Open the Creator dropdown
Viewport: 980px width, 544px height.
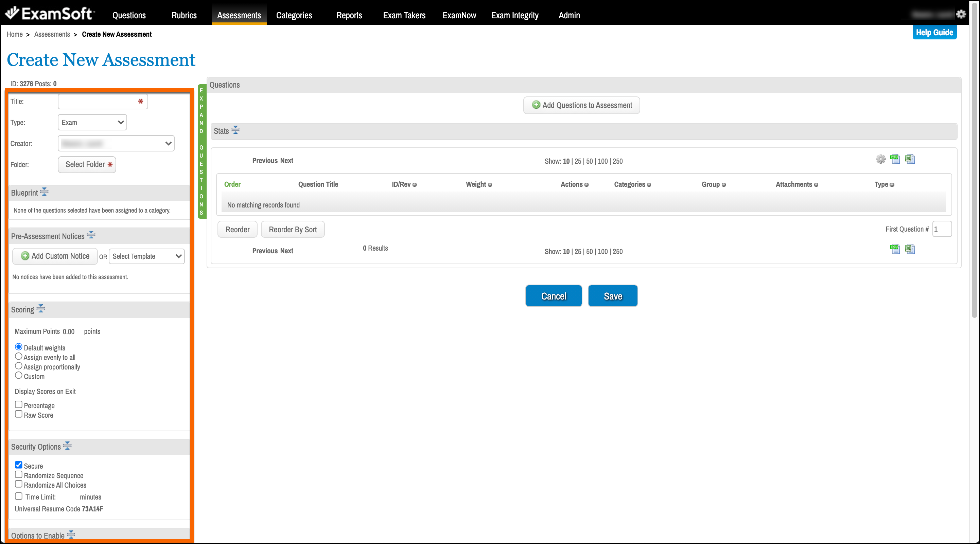click(x=116, y=143)
